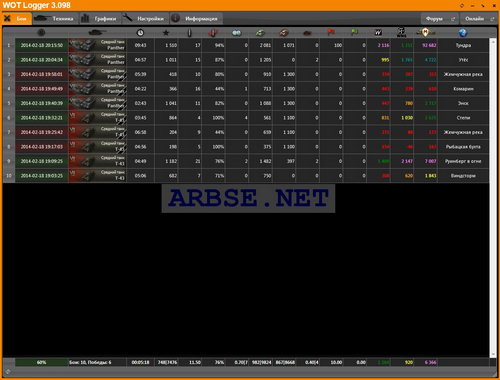Viewport: 500px width, 380px height.
Task: Switch to the Информация tab
Action: (196, 19)
